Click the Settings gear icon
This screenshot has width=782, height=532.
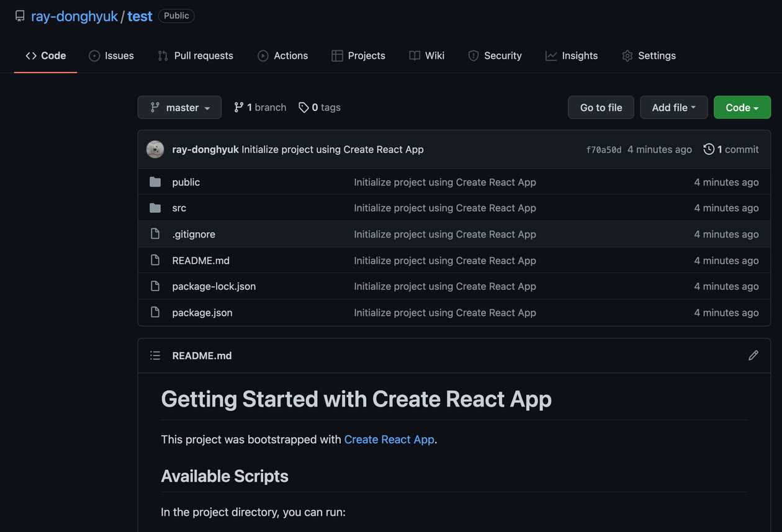point(627,56)
